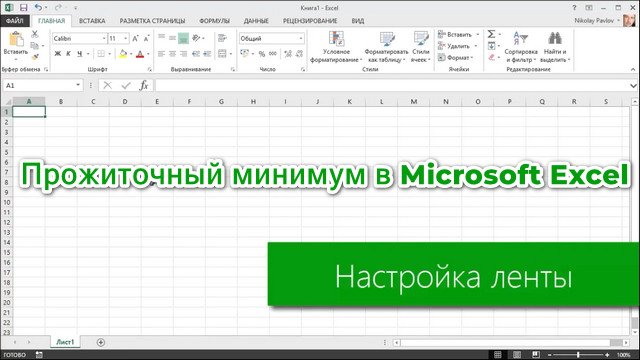
Task: Click Merge and Center icon
Action: coord(222,53)
